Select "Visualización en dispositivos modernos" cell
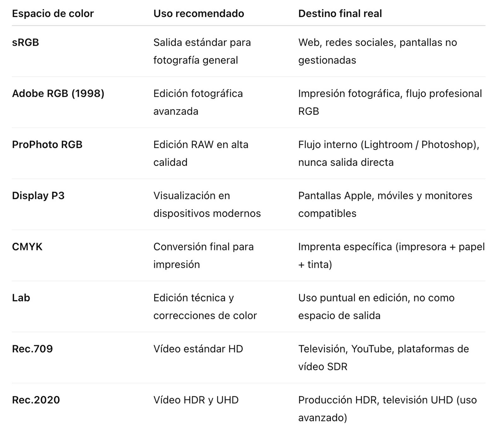 (x=207, y=204)
